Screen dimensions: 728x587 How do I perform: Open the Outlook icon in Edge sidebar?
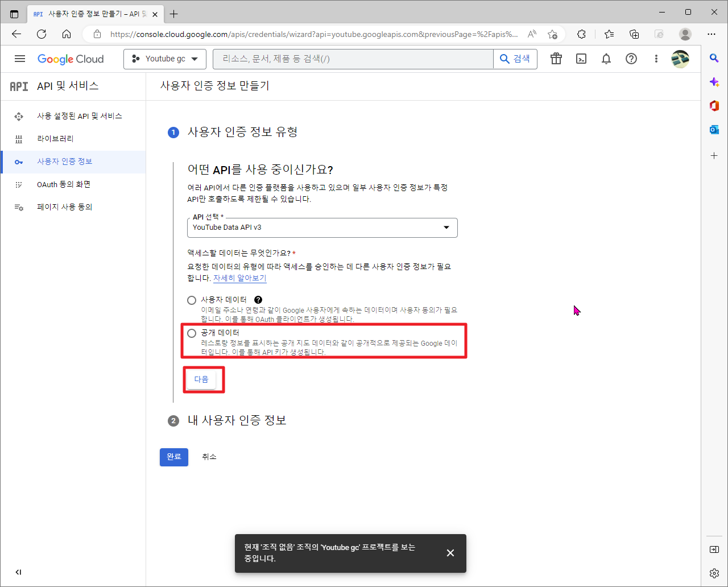(714, 130)
